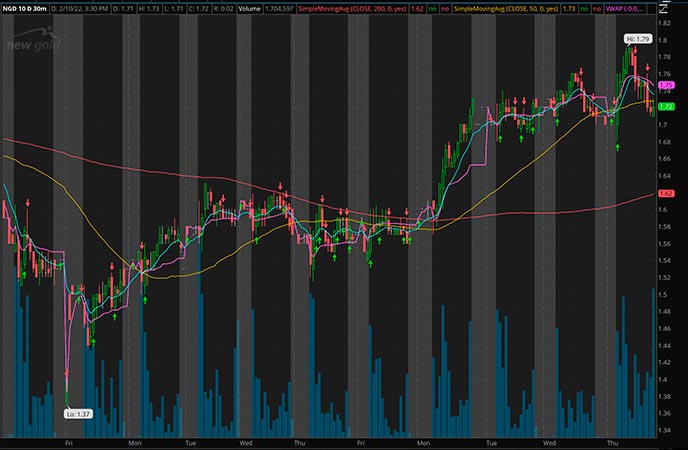The height and width of the screenshot is (450, 688).
Task: Click the Hi: 1.79 price bubble
Action: coord(638,39)
